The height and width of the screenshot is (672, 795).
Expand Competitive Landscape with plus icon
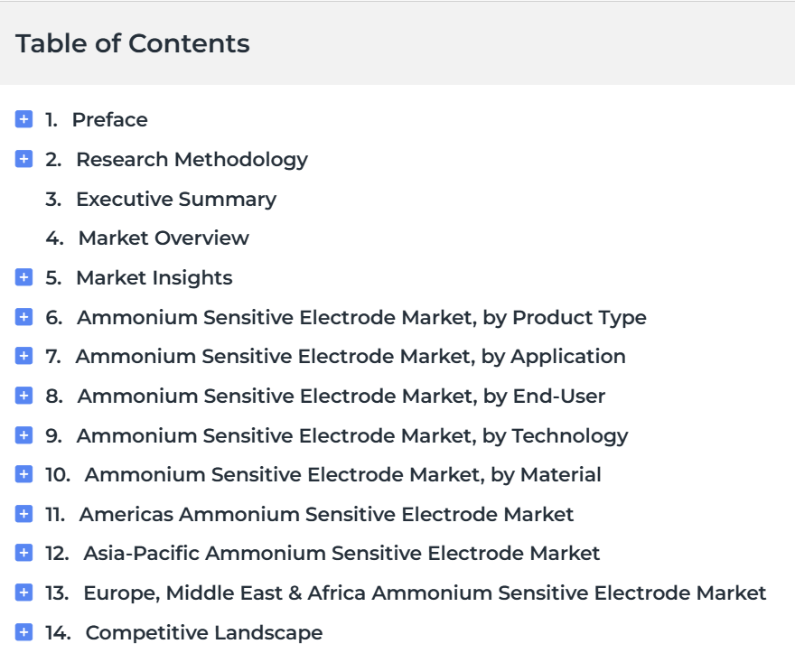click(x=23, y=632)
